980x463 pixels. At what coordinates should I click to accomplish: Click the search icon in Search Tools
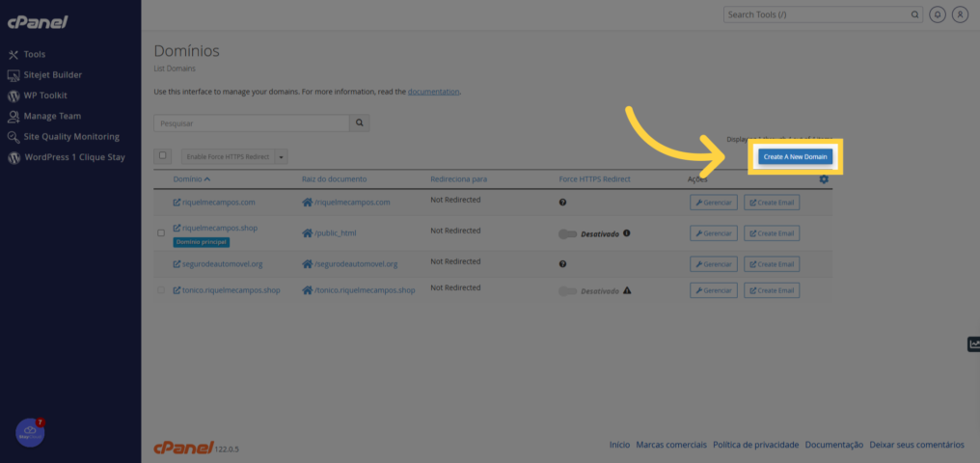point(914,14)
